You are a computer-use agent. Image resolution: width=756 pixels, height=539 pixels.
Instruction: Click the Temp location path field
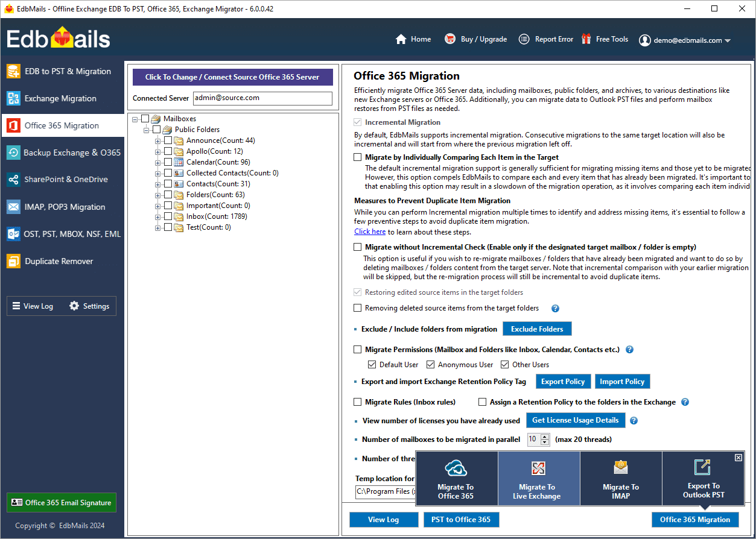tap(385, 491)
